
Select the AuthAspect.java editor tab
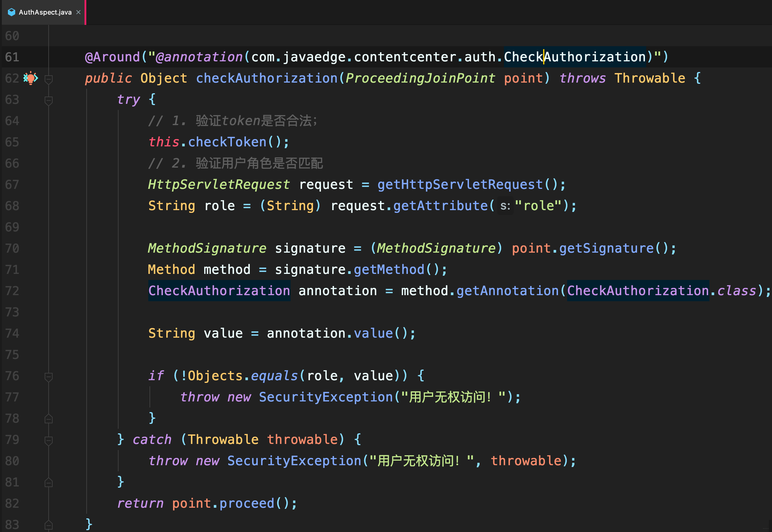coord(43,12)
